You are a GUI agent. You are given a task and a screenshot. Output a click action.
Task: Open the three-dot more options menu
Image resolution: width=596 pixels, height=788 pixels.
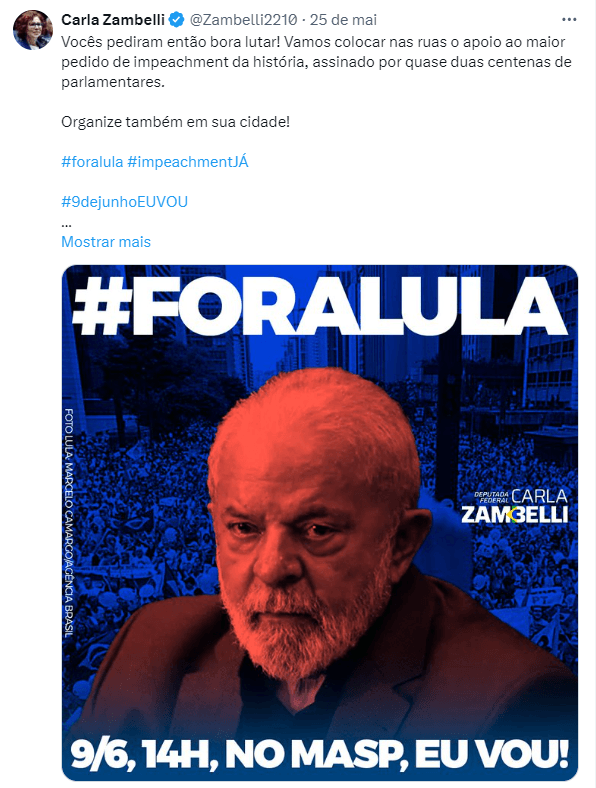pos(569,20)
